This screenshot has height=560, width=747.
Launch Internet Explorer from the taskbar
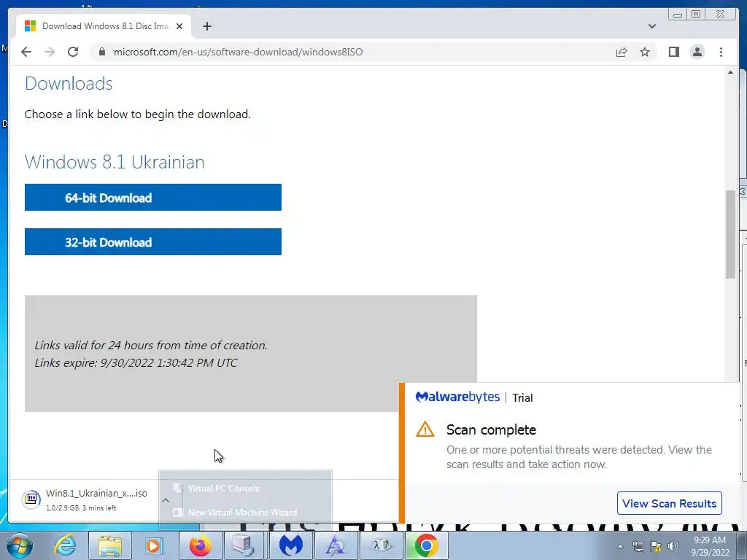pyautogui.click(x=65, y=545)
